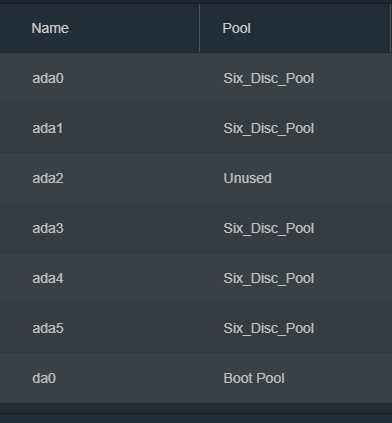Click the divider right of Pool header
Screen dimensions: 392x423
pos(390,28)
